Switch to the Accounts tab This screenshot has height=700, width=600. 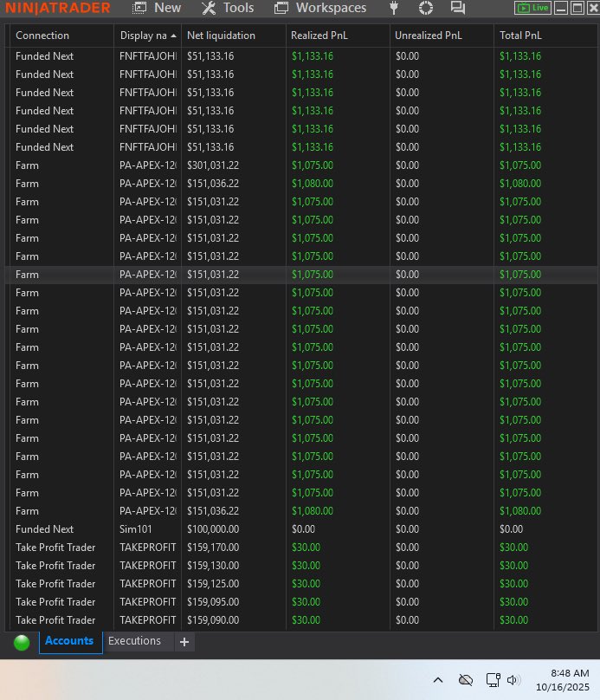click(x=69, y=641)
